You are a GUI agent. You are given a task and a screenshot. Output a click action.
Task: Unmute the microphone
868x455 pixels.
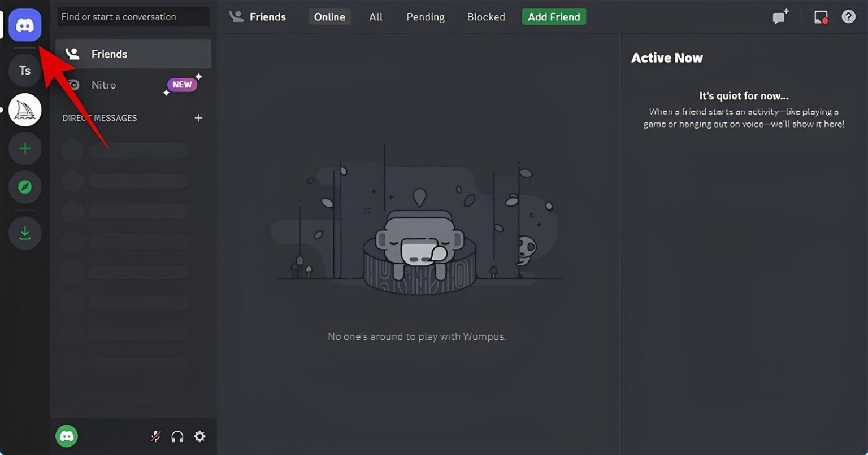155,436
